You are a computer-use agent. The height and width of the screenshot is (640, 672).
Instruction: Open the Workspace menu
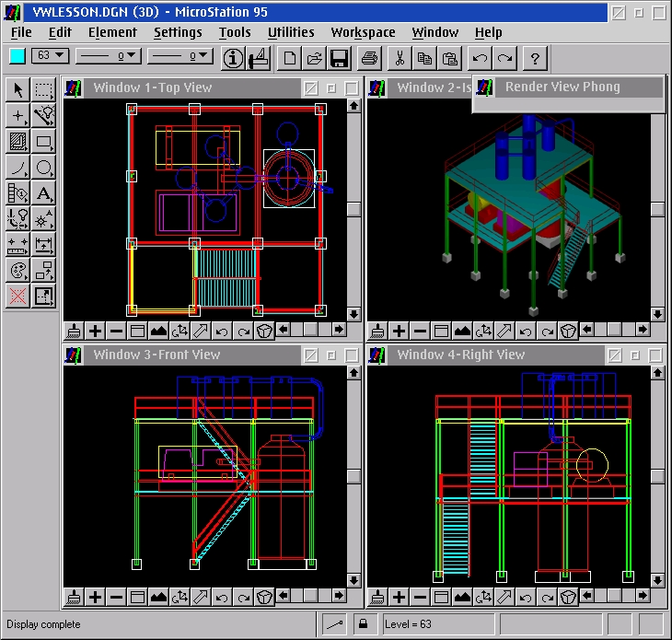coord(363,32)
